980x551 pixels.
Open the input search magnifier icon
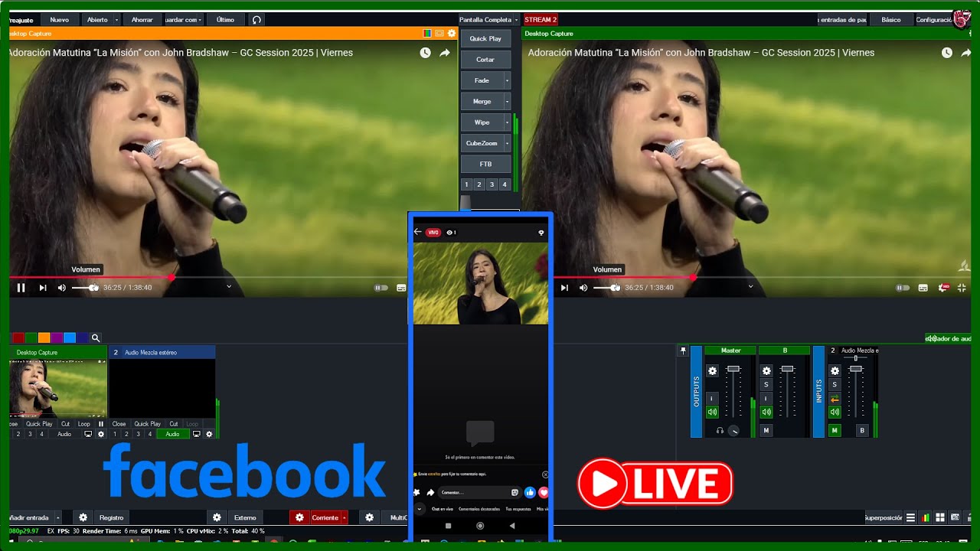click(96, 337)
